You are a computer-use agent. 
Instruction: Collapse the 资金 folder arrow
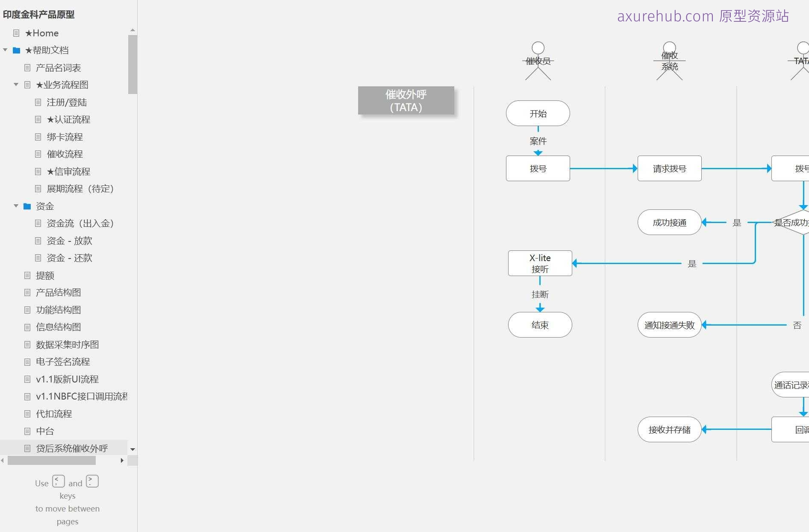[x=16, y=206]
